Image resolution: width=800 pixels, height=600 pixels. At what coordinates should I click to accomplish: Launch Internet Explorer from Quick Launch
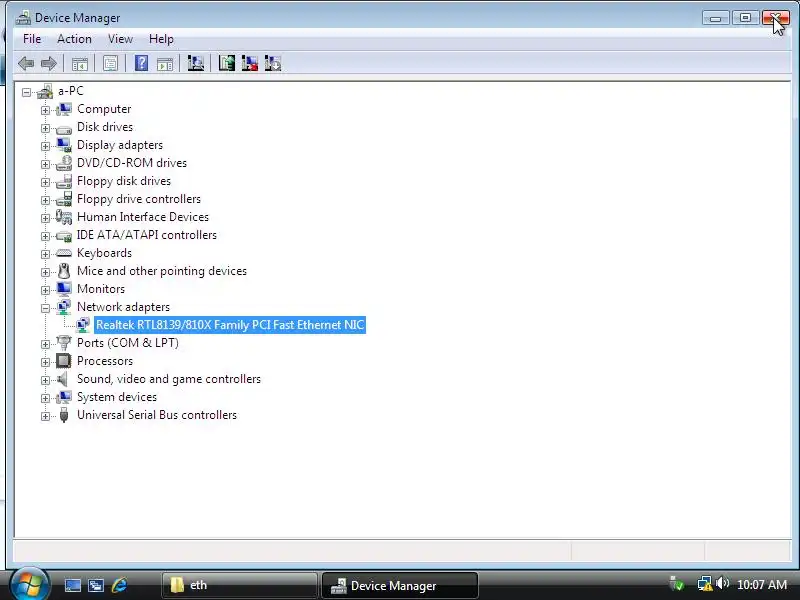[x=119, y=585]
